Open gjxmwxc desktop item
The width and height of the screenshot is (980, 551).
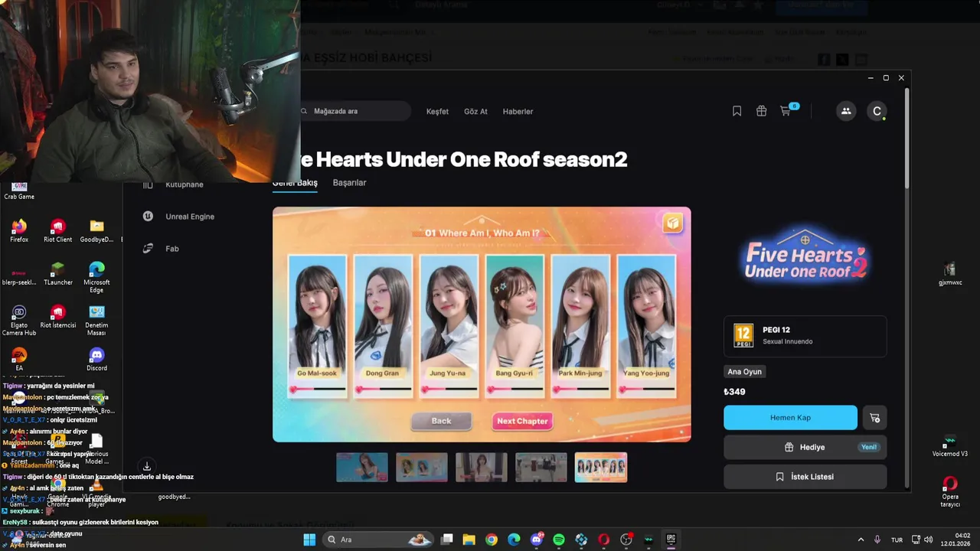[x=950, y=273]
